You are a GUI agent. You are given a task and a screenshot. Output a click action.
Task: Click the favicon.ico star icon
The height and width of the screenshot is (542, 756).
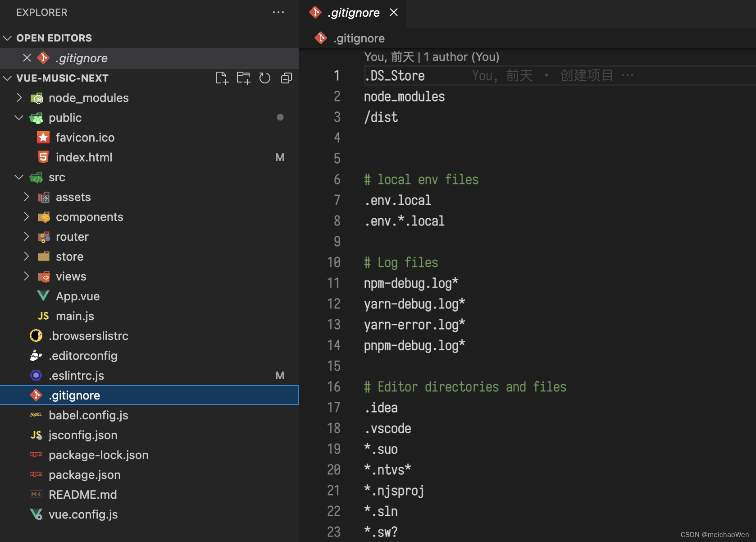(43, 137)
